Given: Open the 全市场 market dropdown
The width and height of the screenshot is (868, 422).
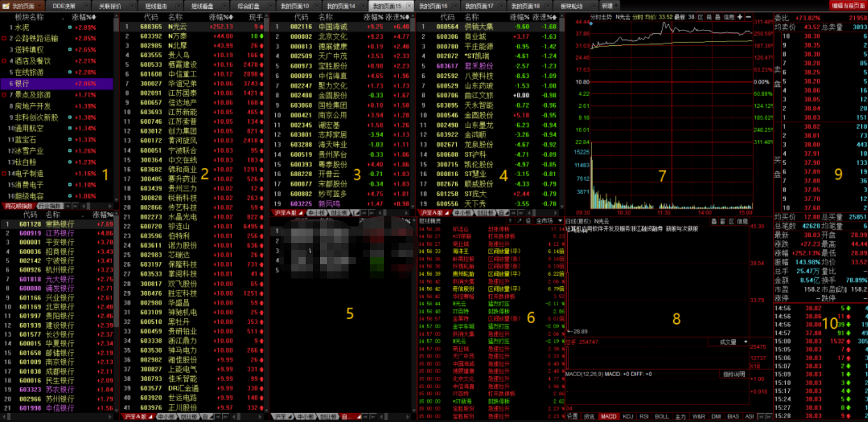Looking at the screenshot, I should [549, 221].
